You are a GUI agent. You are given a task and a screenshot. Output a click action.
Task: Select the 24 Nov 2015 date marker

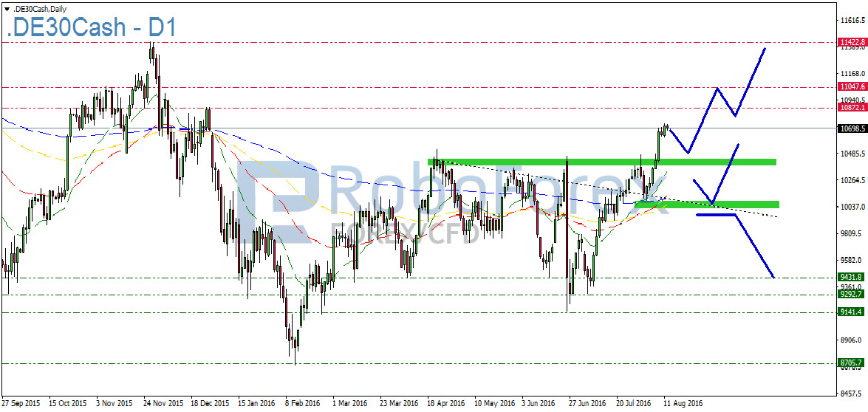[x=164, y=404]
